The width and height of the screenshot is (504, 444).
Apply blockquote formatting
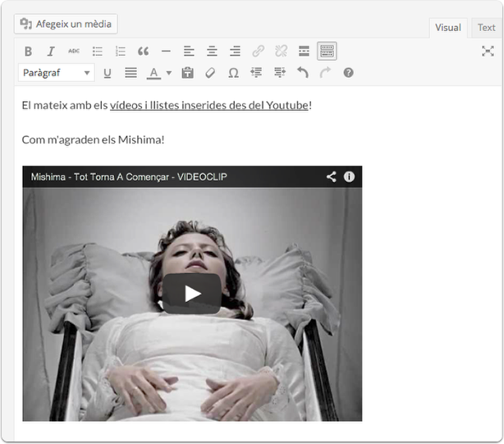(143, 51)
